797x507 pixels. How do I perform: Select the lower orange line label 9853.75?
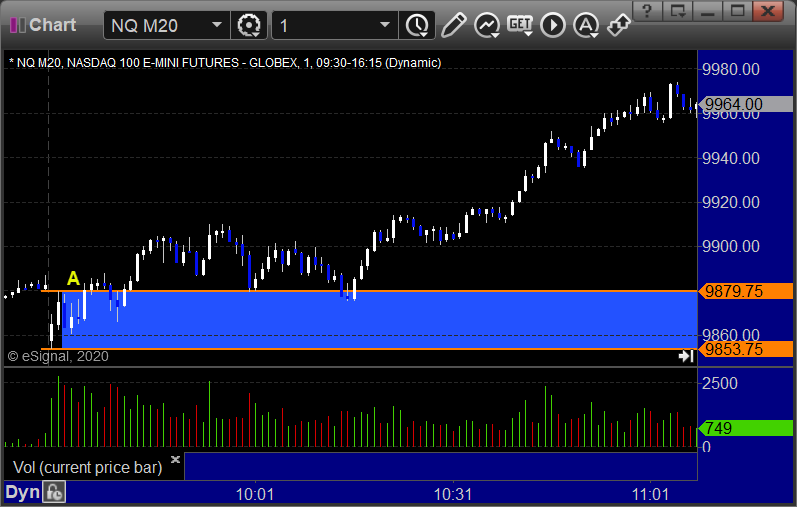pyautogui.click(x=746, y=349)
